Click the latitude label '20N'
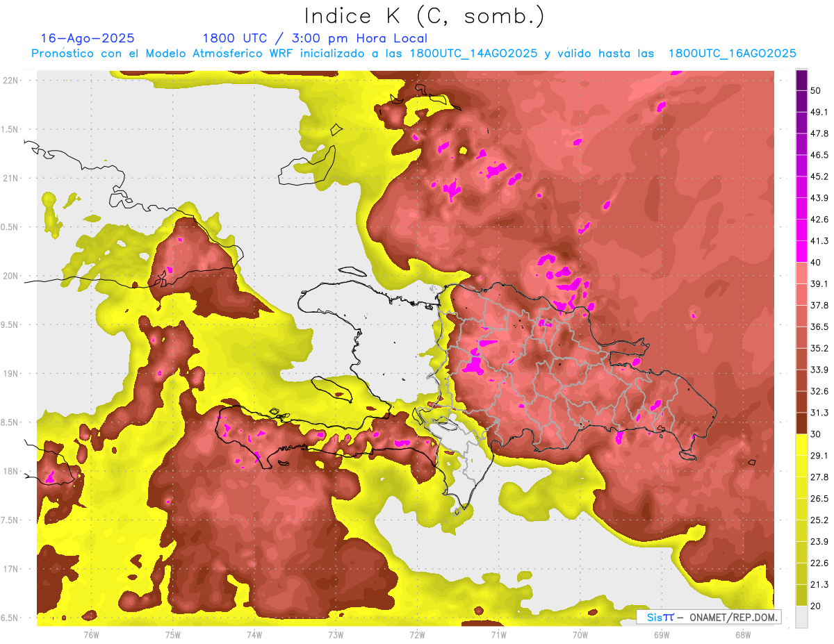834x644 pixels. click(x=11, y=276)
